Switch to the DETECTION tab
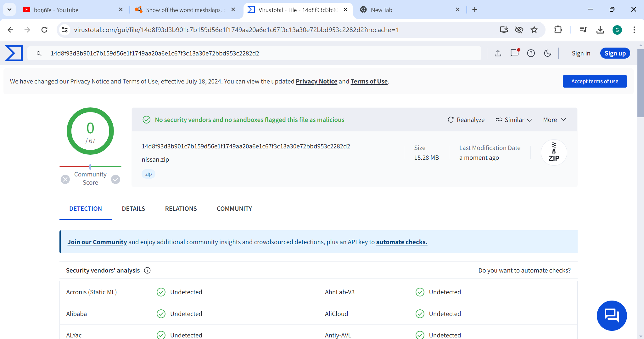Screen dimensions: 644x339 pyautogui.click(x=86, y=209)
